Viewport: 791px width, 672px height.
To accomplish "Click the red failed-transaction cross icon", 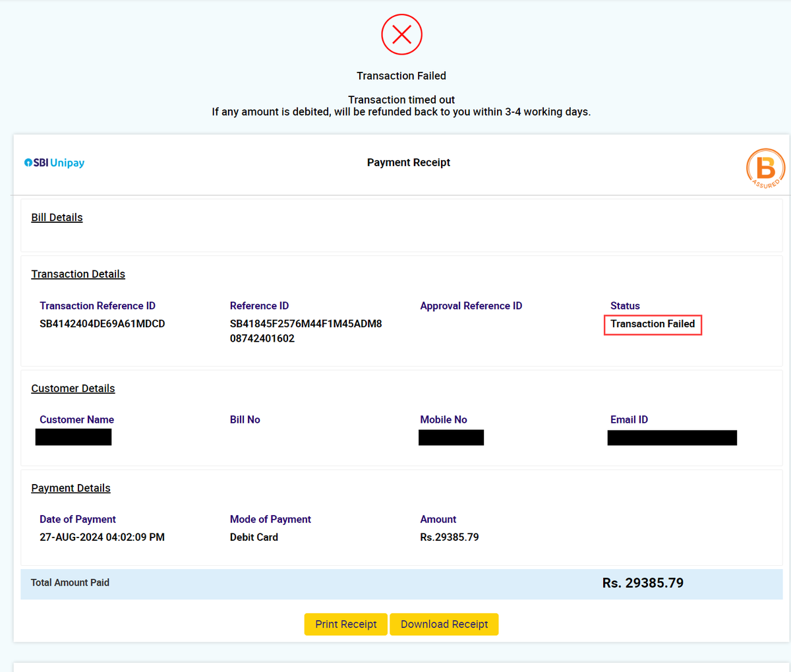I will (x=401, y=34).
